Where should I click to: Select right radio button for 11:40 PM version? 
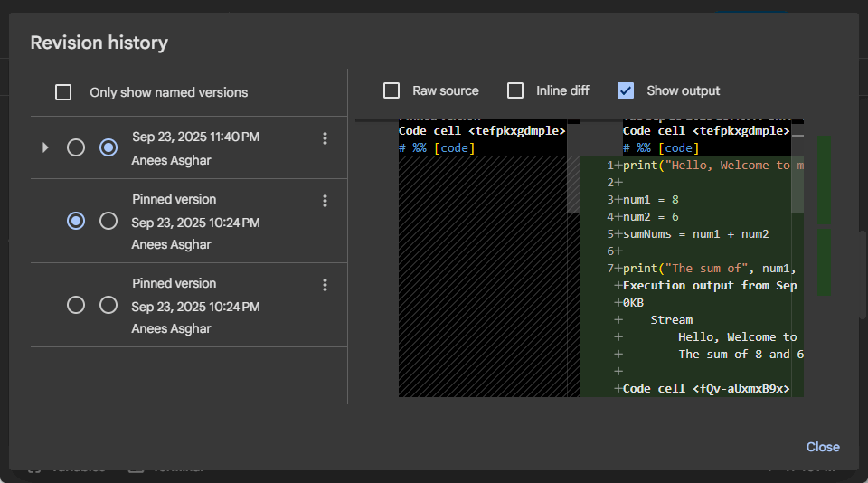click(x=108, y=147)
